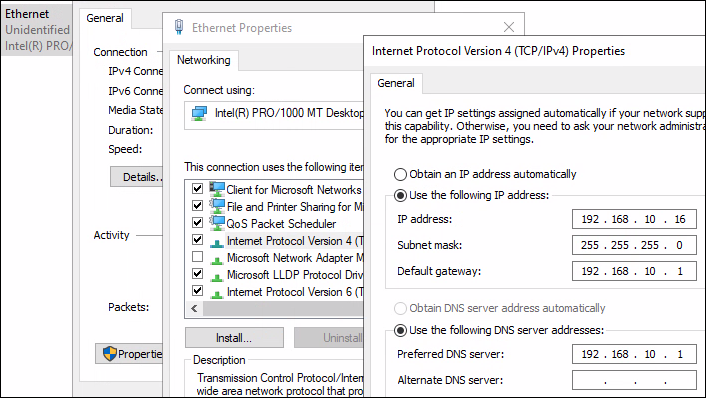Close the Ethernet Properties dialog
The image size is (706, 398).
(x=509, y=27)
